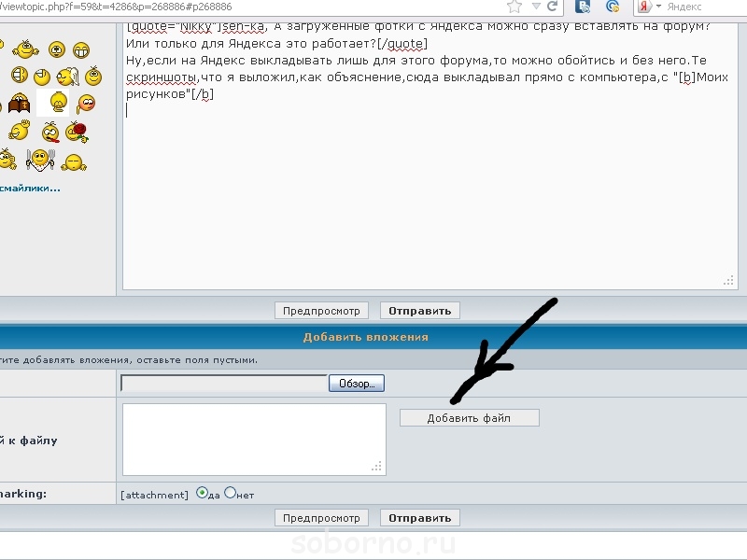Insert the smiley holding a rose
Viewport: 747px width, 560px height.
pos(78,132)
